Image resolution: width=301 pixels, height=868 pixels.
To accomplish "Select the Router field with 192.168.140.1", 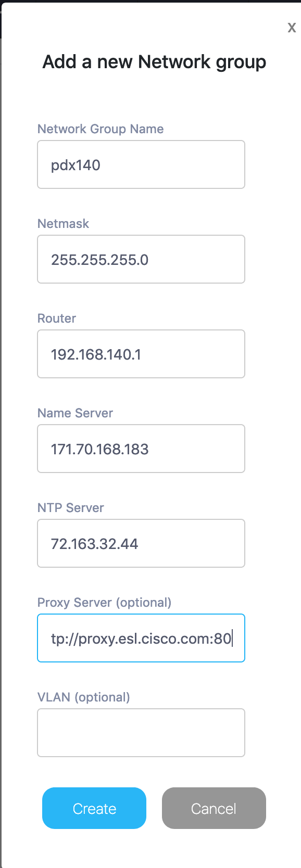I will (141, 354).
